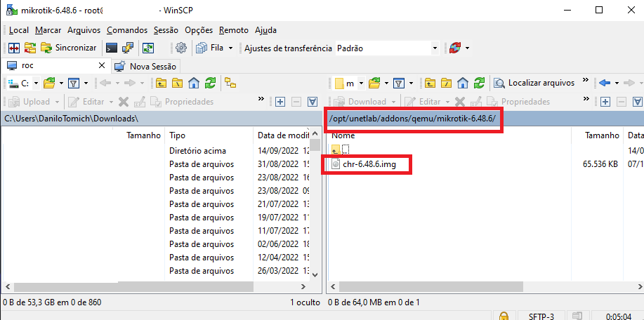This screenshot has height=320, width=644.
Task: Expand the arrow beside the session globe icon
Action: point(468,48)
